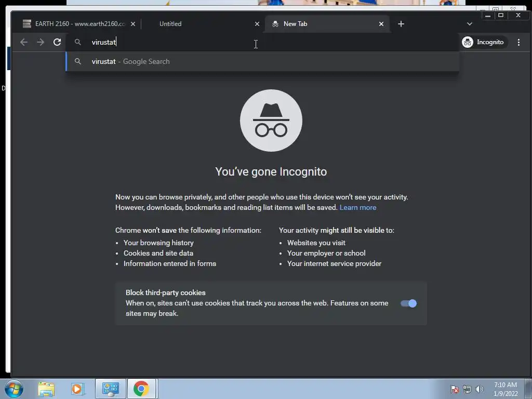The height and width of the screenshot is (399, 532).
Task: Reload the current page
Action: [57, 42]
